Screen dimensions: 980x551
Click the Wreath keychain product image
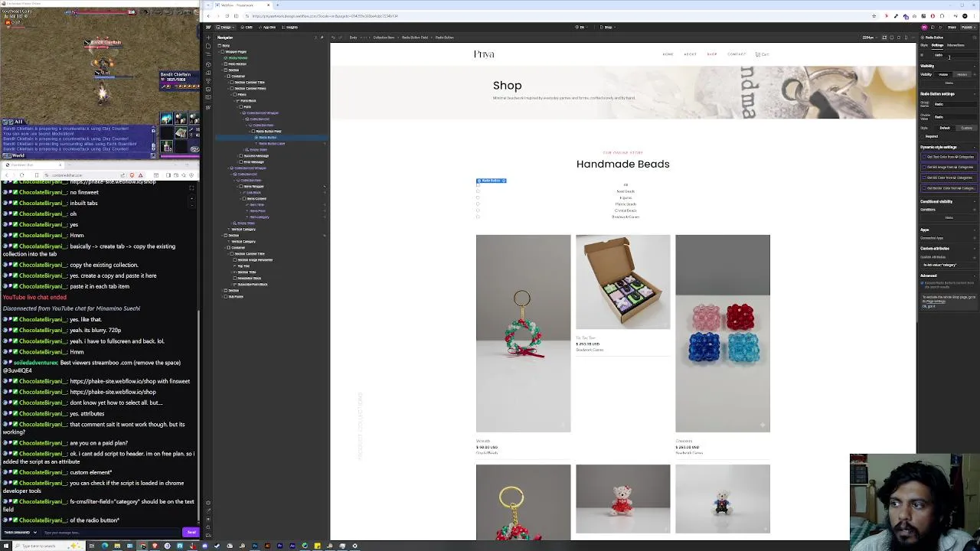[x=523, y=333]
